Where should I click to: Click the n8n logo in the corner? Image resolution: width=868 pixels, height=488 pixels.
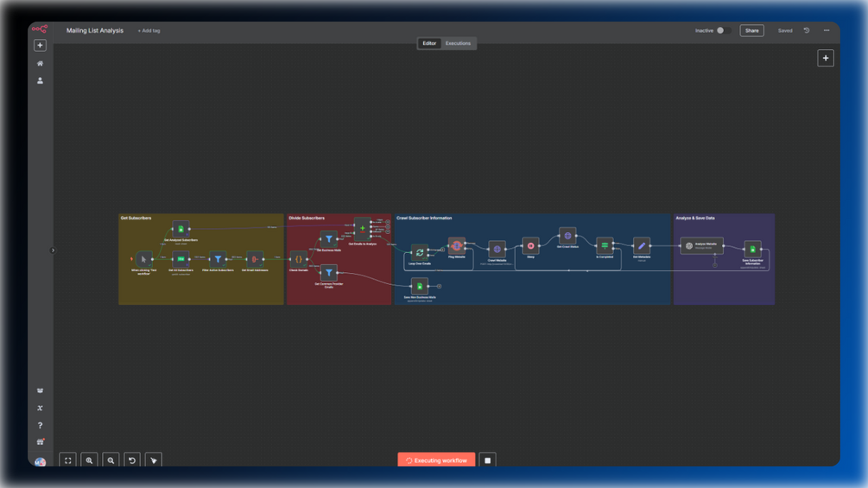click(40, 29)
